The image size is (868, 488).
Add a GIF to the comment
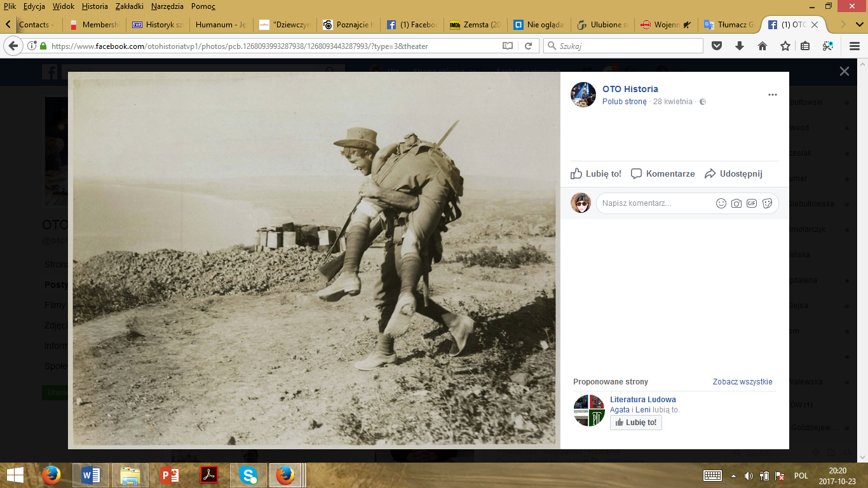click(x=752, y=203)
